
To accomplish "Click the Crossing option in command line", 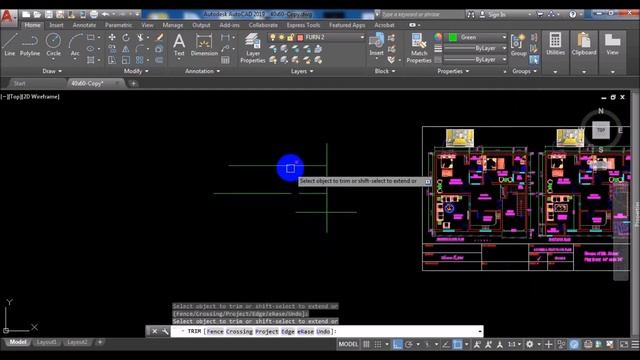I will pyautogui.click(x=239, y=331).
